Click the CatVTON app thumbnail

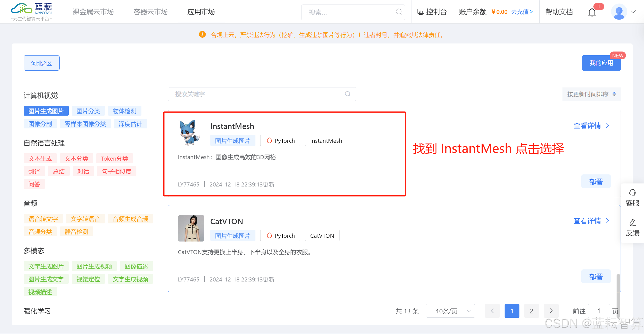(191, 228)
